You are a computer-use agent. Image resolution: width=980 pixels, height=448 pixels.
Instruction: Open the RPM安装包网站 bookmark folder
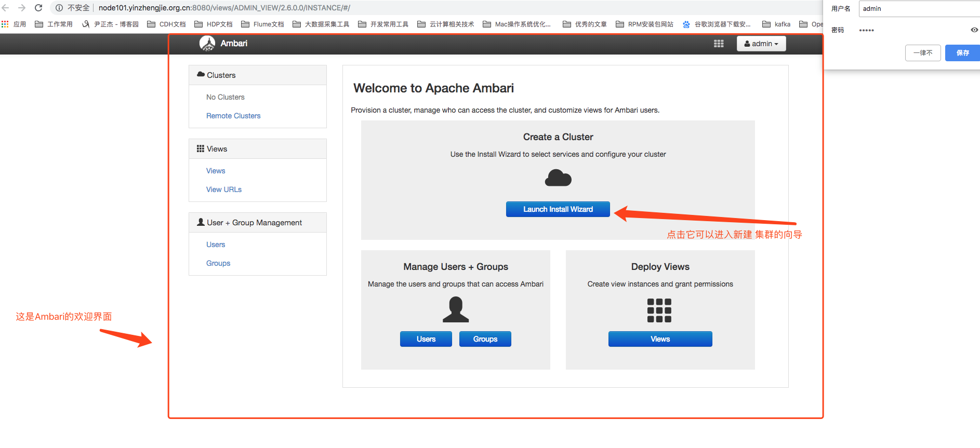(644, 24)
